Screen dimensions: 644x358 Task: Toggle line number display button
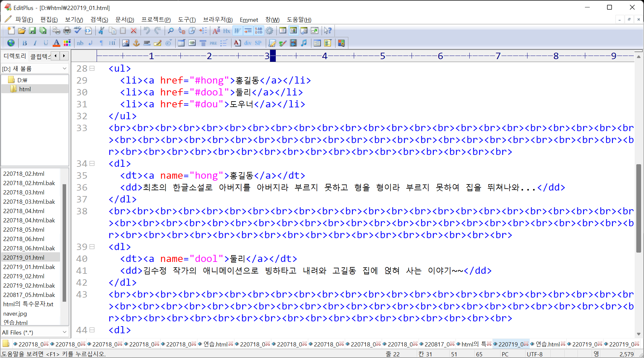(x=258, y=31)
